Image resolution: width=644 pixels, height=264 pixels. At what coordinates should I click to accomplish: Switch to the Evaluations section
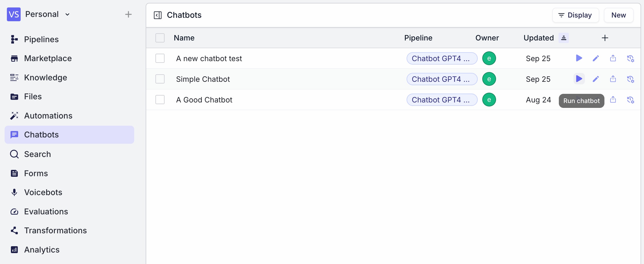pyautogui.click(x=46, y=211)
